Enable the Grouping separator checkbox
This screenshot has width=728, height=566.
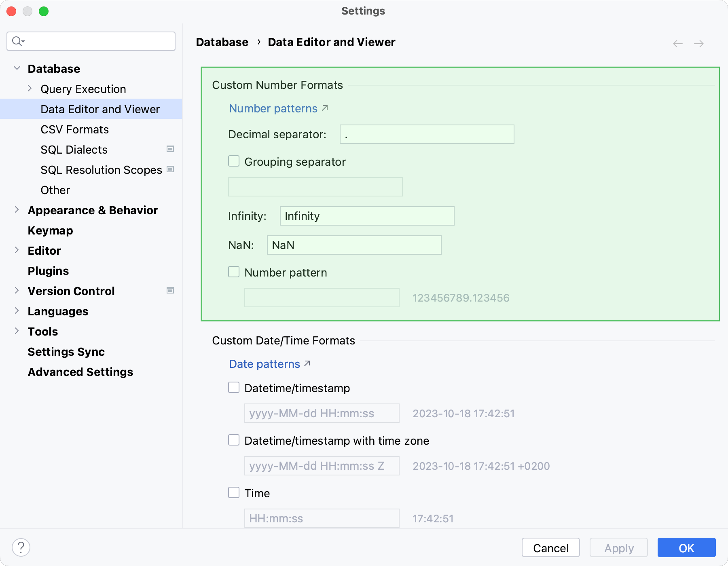click(234, 161)
